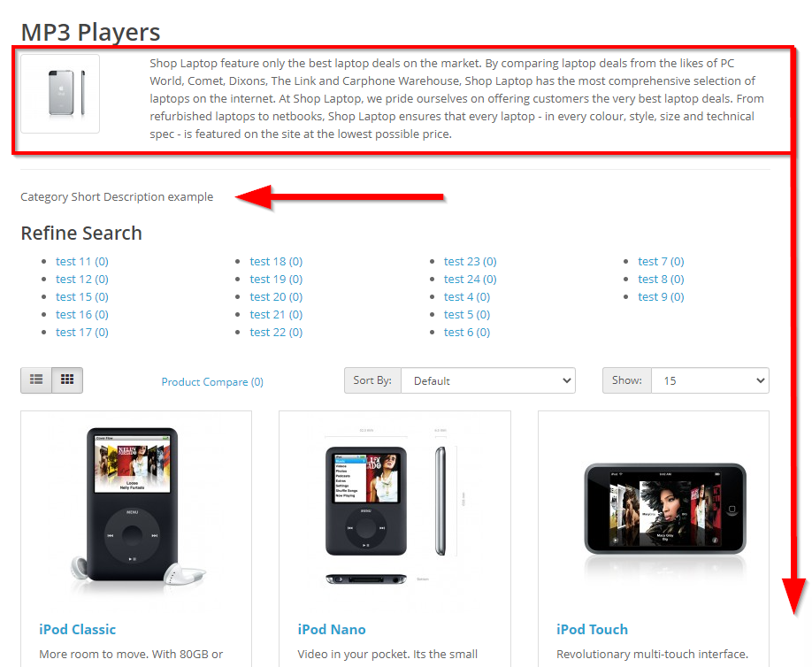Select the test 9 (0) subcategory

(x=661, y=296)
